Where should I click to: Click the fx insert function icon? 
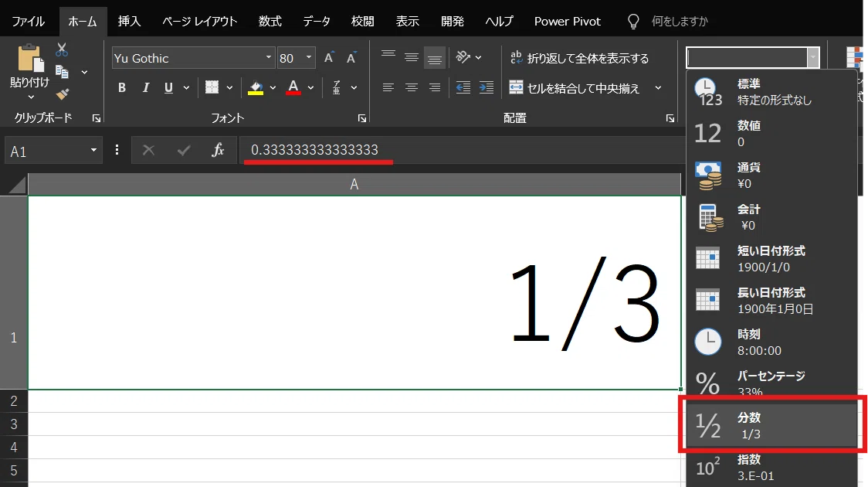point(218,150)
